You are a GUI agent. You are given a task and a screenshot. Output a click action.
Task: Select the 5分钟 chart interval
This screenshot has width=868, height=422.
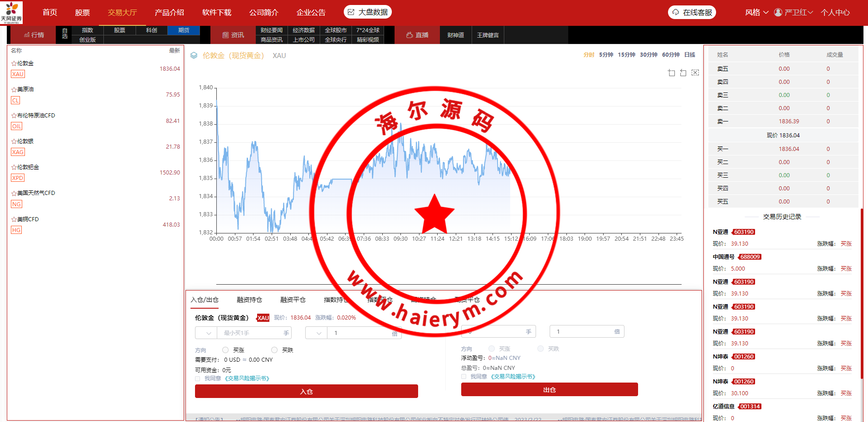[606, 55]
